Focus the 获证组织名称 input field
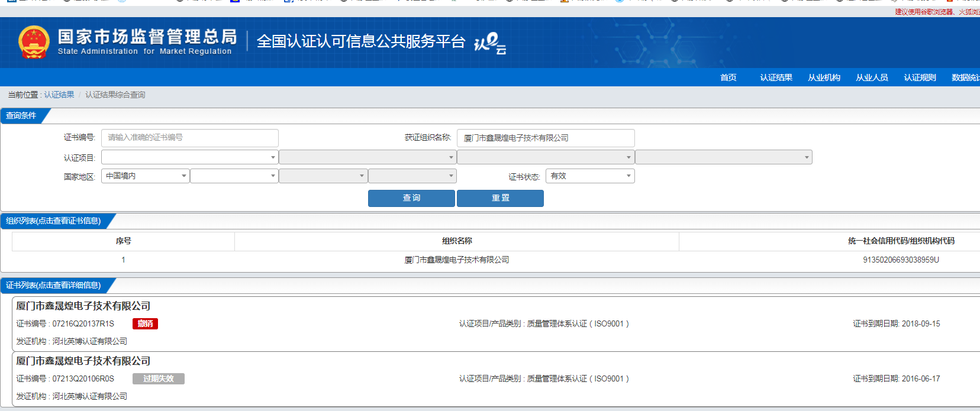 546,138
